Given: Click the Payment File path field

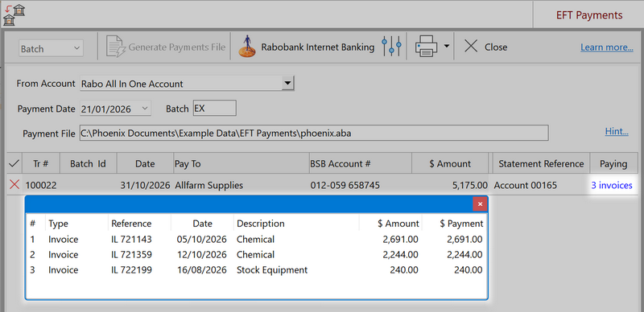Looking at the screenshot, I should pyautogui.click(x=314, y=133).
